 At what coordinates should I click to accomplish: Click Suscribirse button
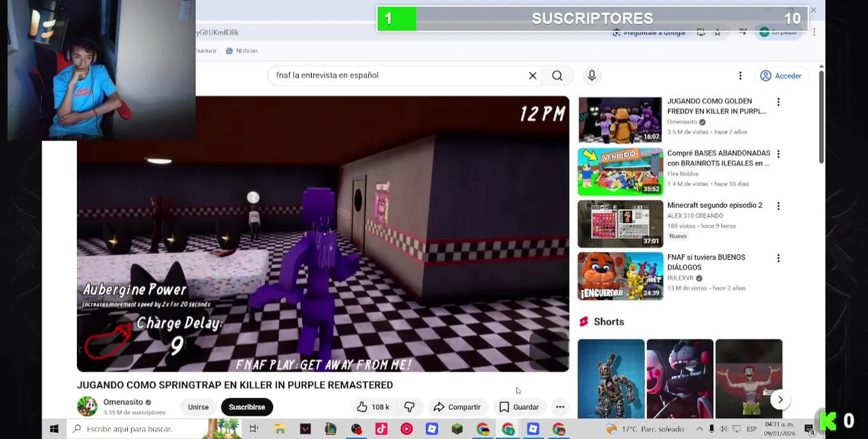(247, 407)
